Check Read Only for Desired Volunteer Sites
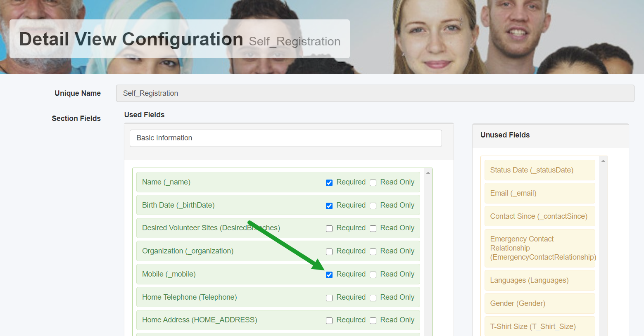The height and width of the screenshot is (336, 644). [373, 229]
